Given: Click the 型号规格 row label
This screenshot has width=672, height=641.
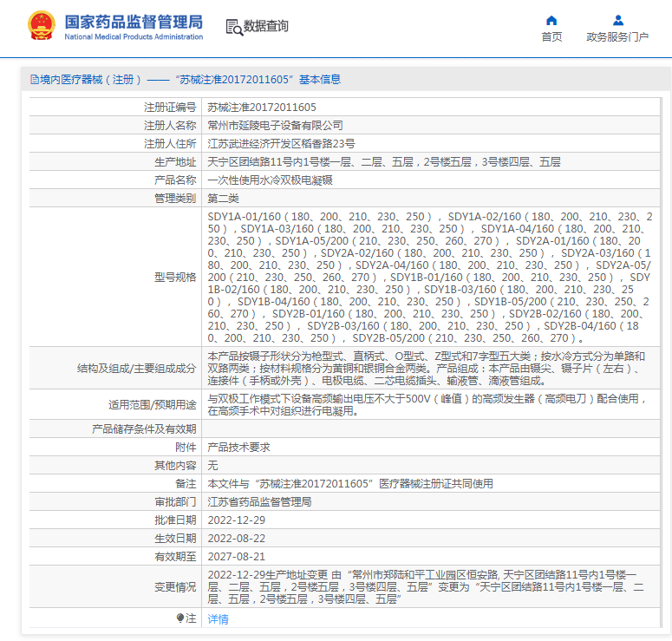Looking at the screenshot, I should [175, 277].
